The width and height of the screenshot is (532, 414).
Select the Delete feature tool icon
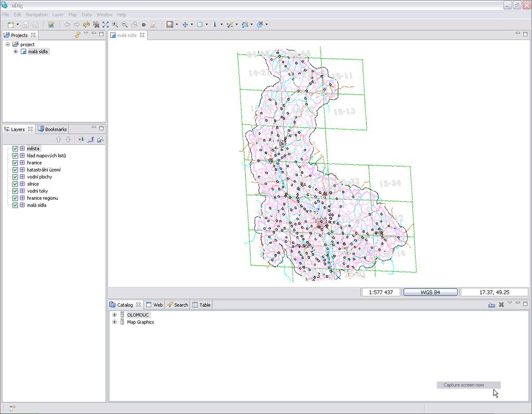point(260,24)
